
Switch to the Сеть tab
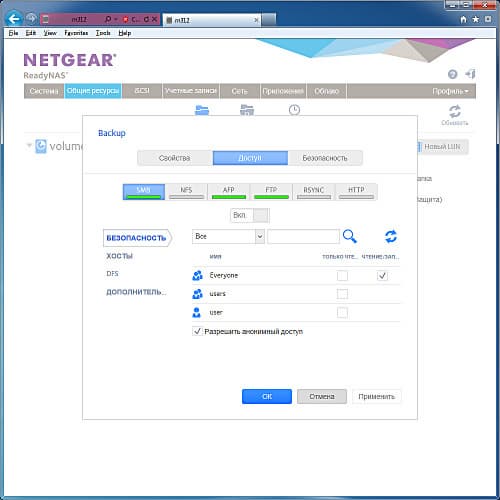[x=240, y=91]
